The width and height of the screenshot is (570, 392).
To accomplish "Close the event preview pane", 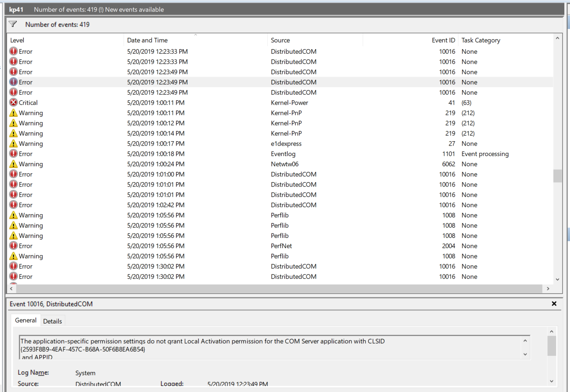I will point(554,304).
